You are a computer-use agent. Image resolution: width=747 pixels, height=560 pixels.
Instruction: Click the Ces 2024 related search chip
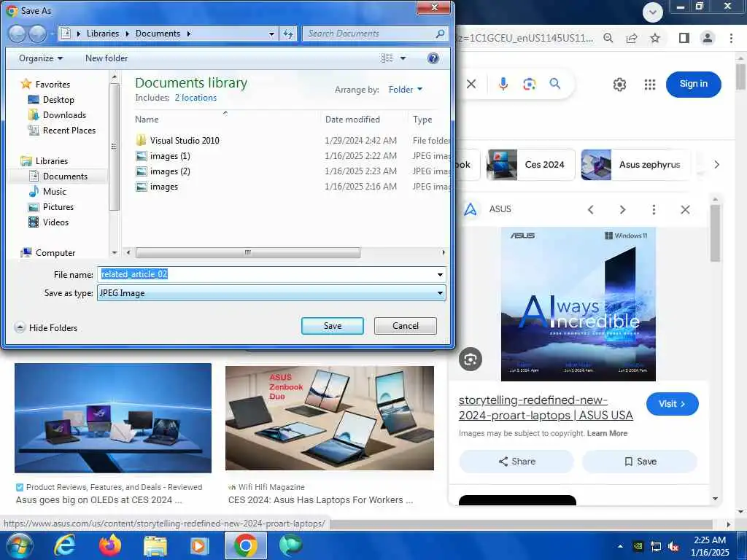point(531,164)
